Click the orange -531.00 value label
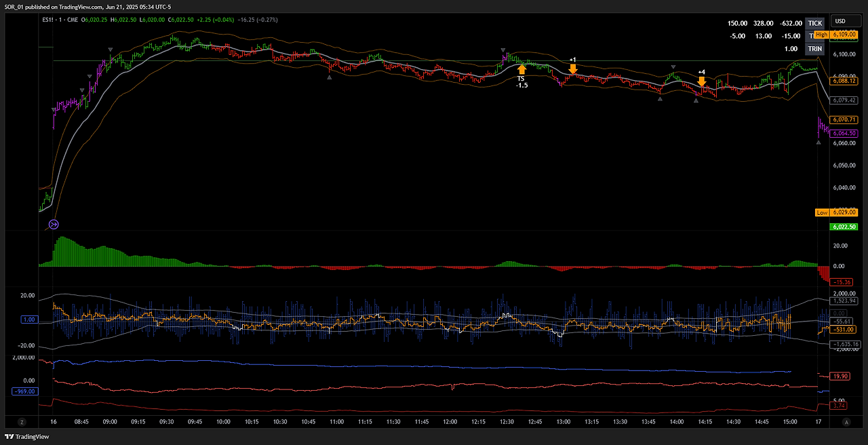Image resolution: width=868 pixels, height=445 pixels. pyautogui.click(x=842, y=329)
